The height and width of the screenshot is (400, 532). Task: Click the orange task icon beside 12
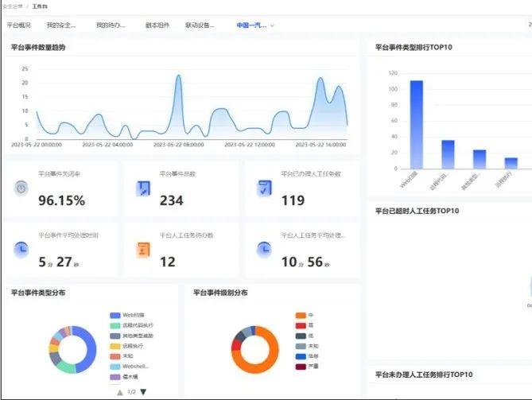[143, 249]
